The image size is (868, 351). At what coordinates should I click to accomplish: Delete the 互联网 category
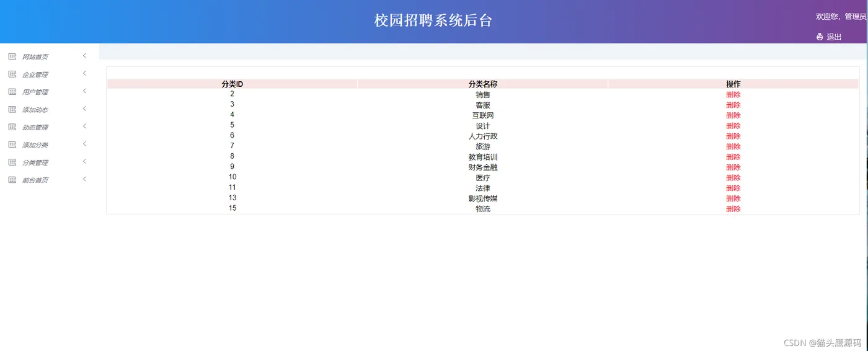pyautogui.click(x=733, y=115)
